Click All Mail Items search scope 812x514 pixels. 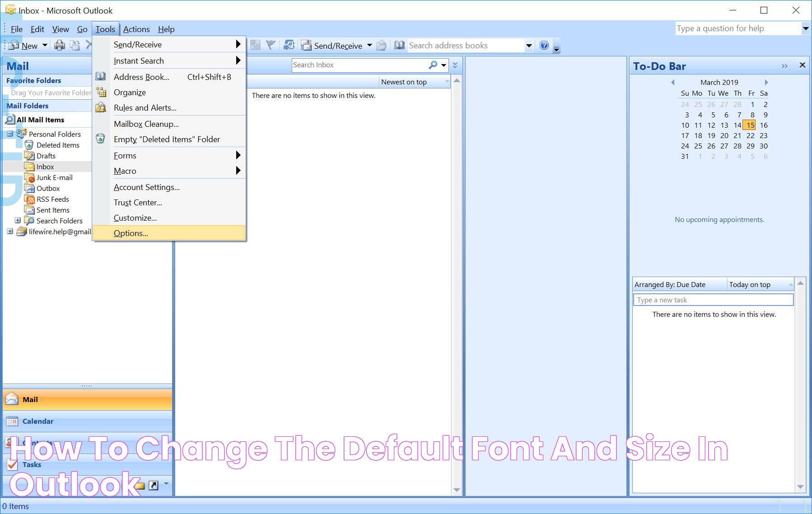(40, 120)
